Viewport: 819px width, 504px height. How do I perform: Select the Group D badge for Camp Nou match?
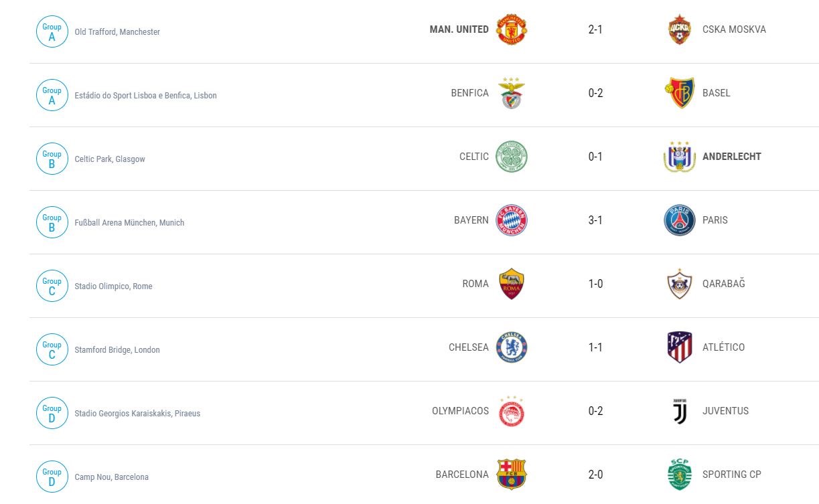(52, 477)
